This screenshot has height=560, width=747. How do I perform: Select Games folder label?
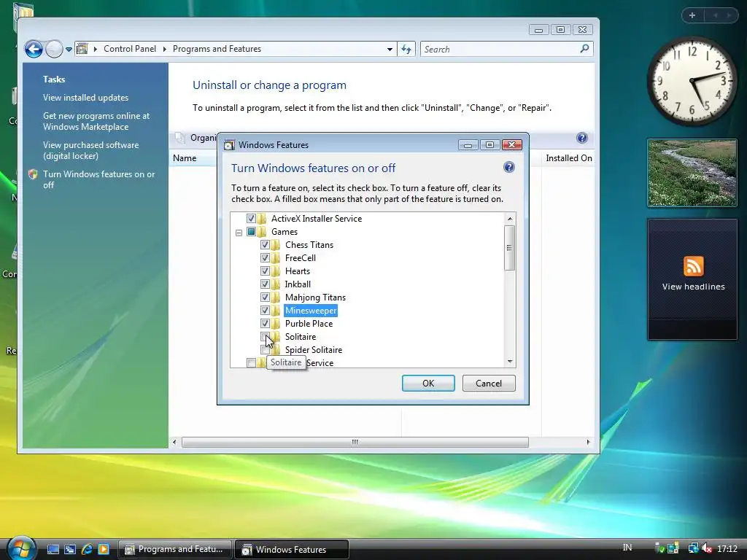pos(285,232)
